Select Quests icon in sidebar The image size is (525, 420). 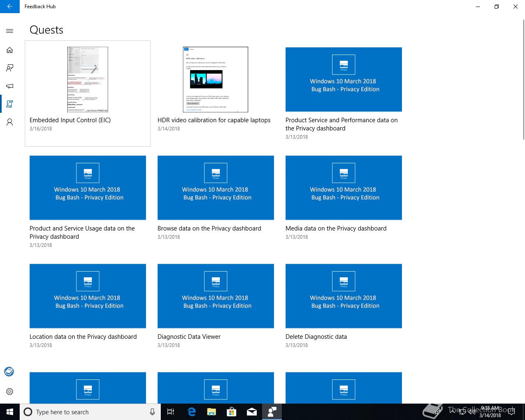[10, 104]
